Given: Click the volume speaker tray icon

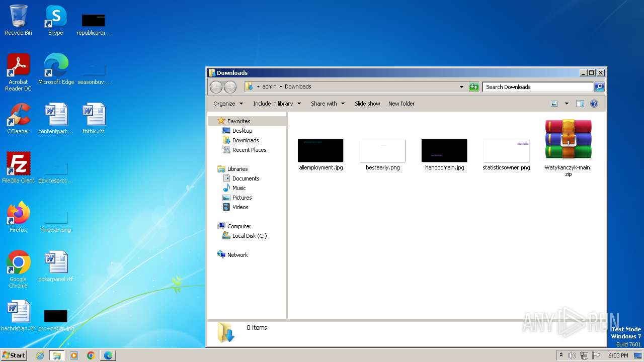Looking at the screenshot, I should click(572, 355).
